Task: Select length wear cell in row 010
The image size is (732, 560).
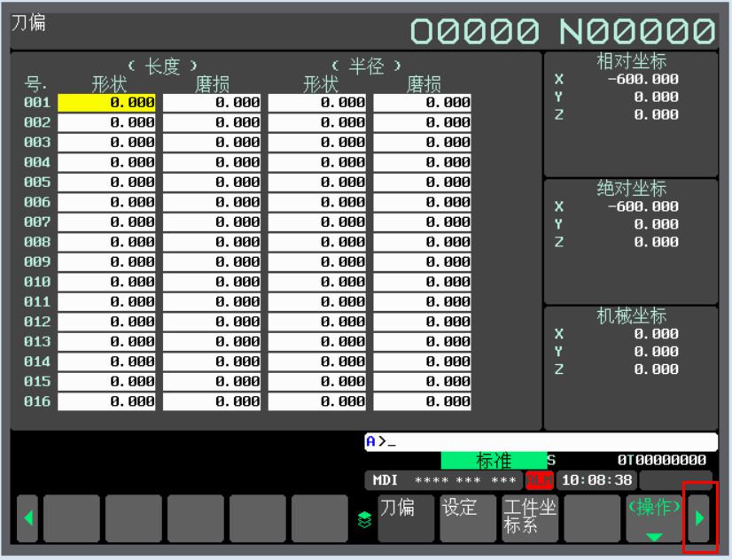Action: [x=212, y=283]
